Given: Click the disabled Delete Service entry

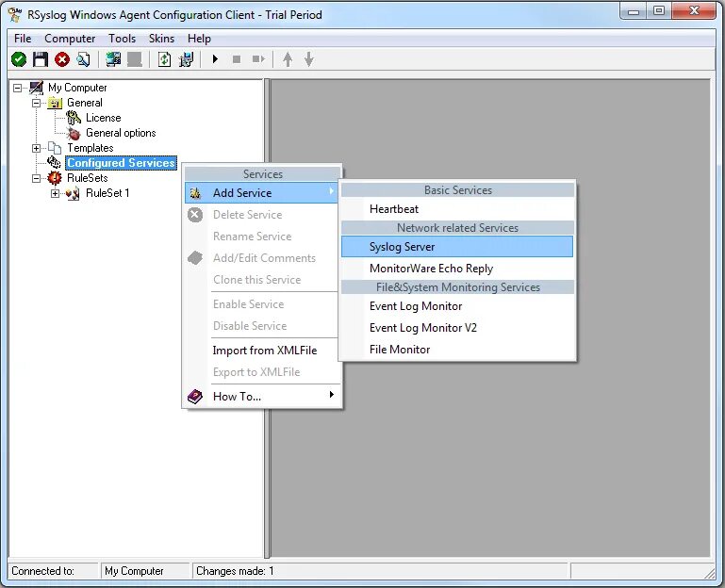Looking at the screenshot, I should click(262, 215).
